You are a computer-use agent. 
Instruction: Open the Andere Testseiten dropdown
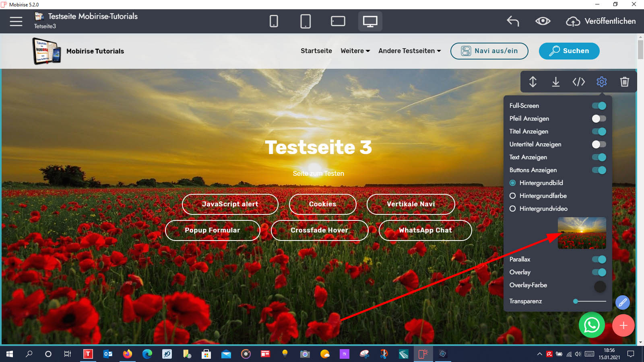409,51
